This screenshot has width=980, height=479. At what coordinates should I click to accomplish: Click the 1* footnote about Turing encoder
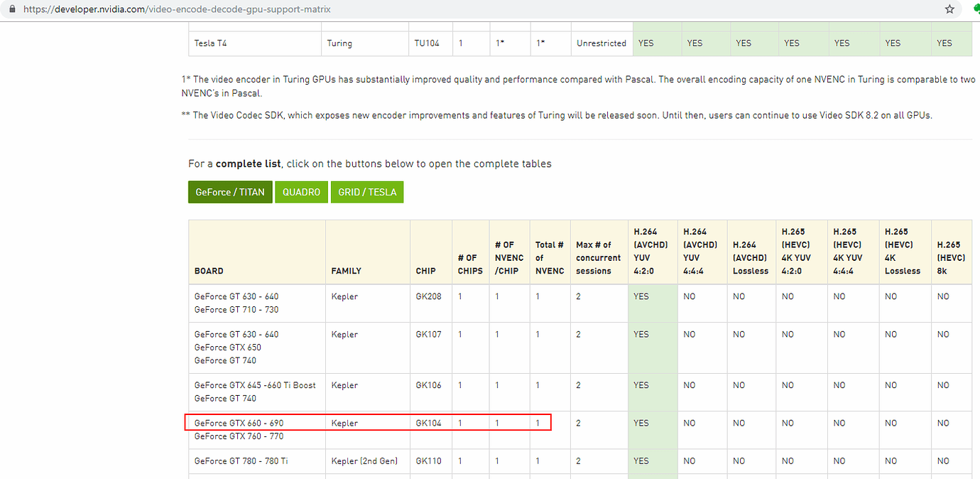(578, 86)
